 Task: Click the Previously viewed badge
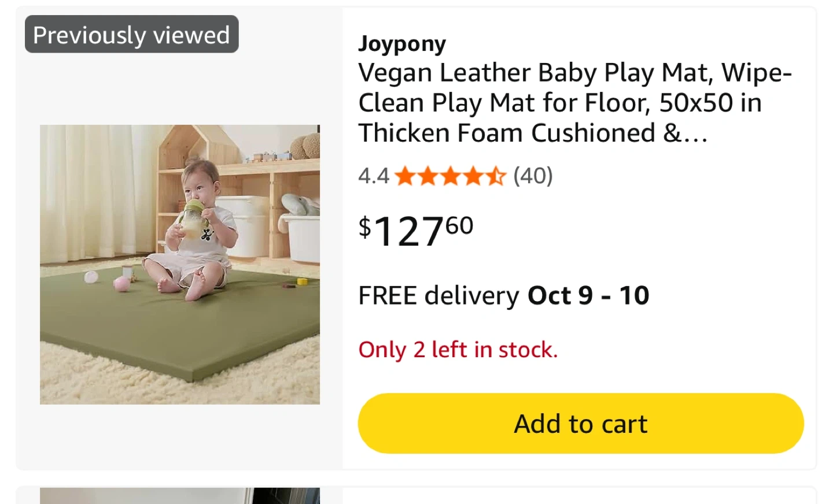(x=131, y=35)
